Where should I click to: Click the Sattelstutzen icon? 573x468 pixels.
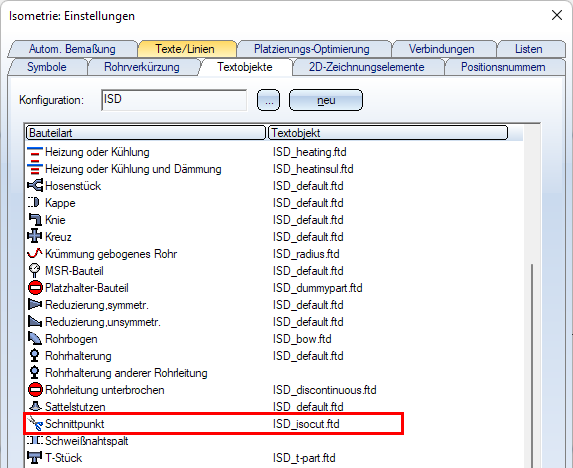[x=35, y=407]
